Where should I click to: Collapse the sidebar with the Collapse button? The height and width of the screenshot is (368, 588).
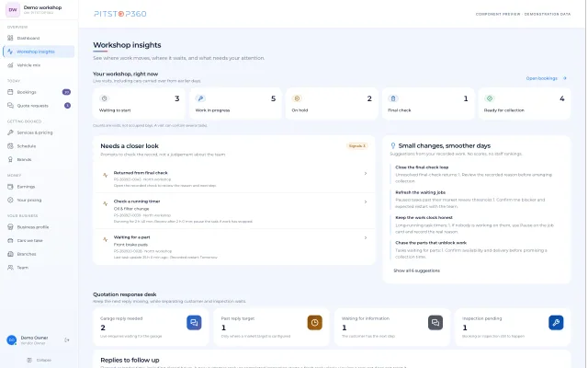point(39,360)
